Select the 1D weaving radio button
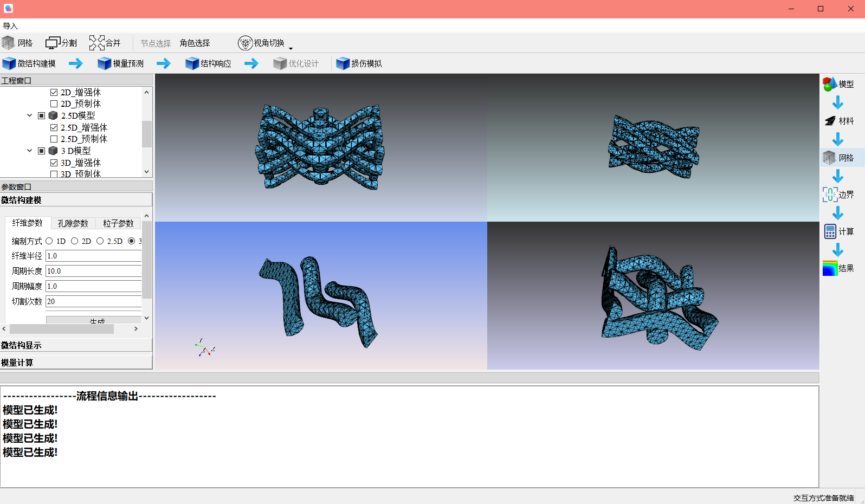 pyautogui.click(x=49, y=241)
